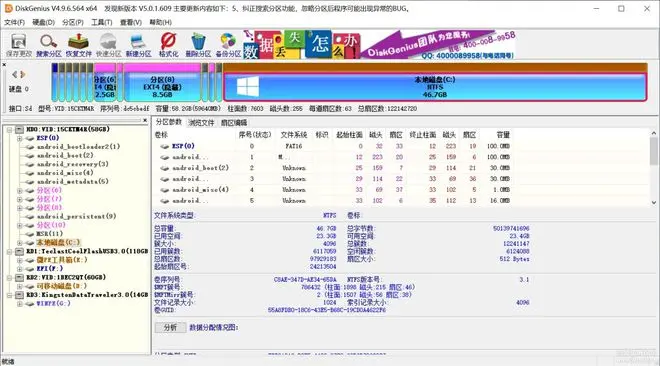660x366 pixels.
Task: Select the android_boot(2) row in the partition table
Action: pyautogui.click(x=333, y=168)
